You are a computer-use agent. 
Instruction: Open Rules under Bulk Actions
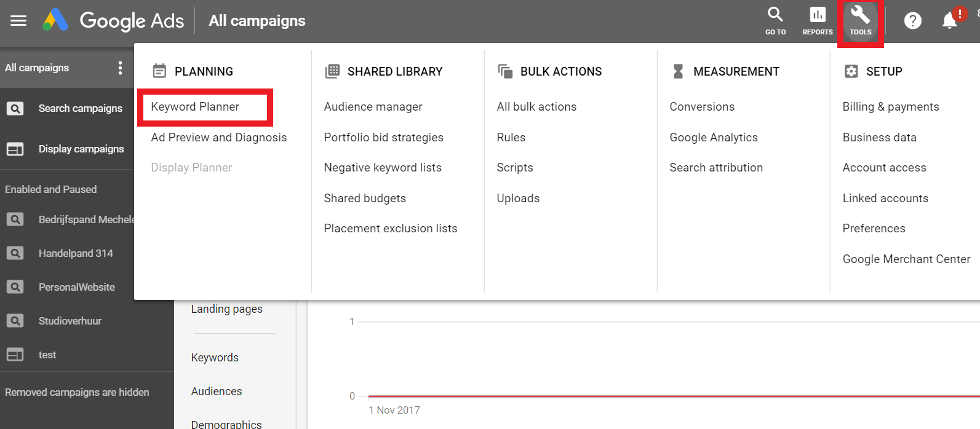(x=511, y=137)
